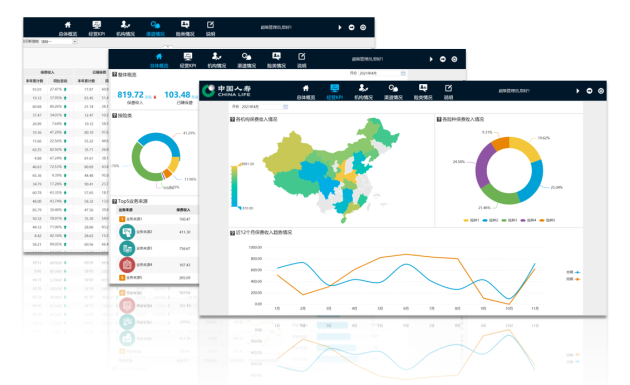Switch to 渠道情况 tab in back window
This screenshot has height=385, width=630.
pyautogui.click(x=155, y=28)
